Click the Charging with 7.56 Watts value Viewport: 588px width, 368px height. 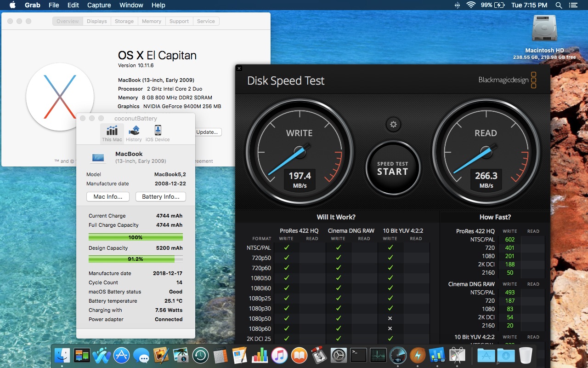coord(169,310)
